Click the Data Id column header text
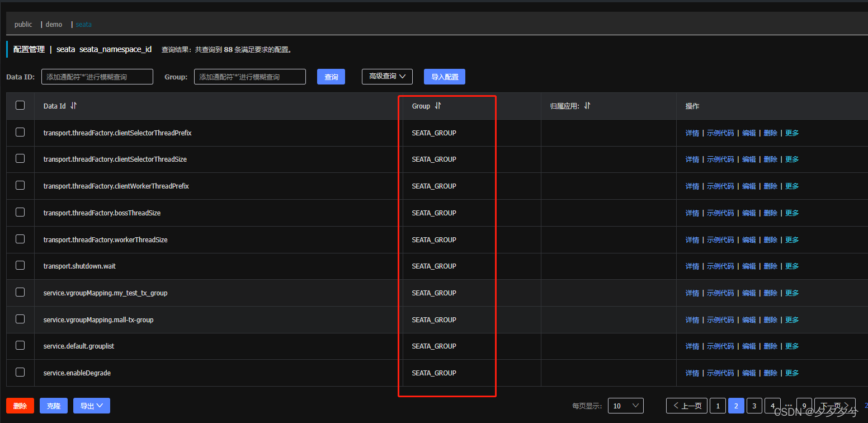868x423 pixels. (x=55, y=106)
